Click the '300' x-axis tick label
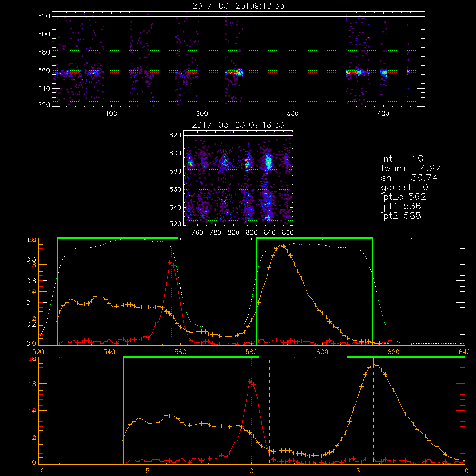Image resolution: width=476 pixels, height=476 pixels. 293,114
